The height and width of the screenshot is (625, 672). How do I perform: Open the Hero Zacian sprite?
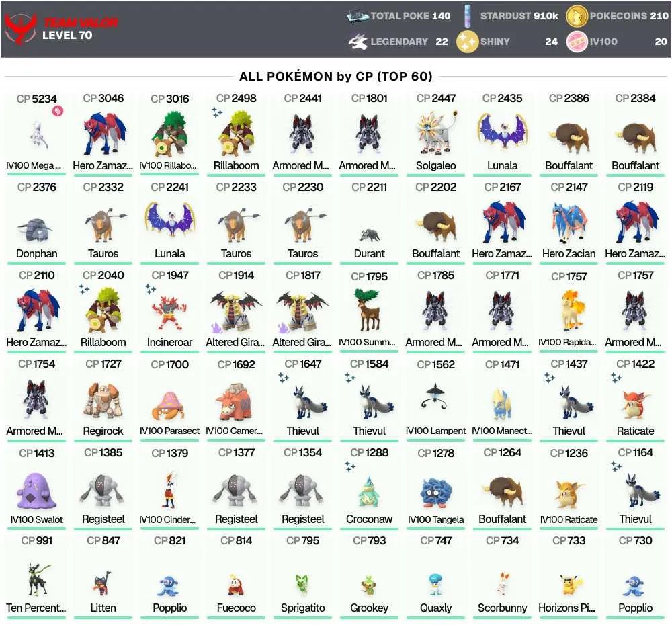click(569, 223)
